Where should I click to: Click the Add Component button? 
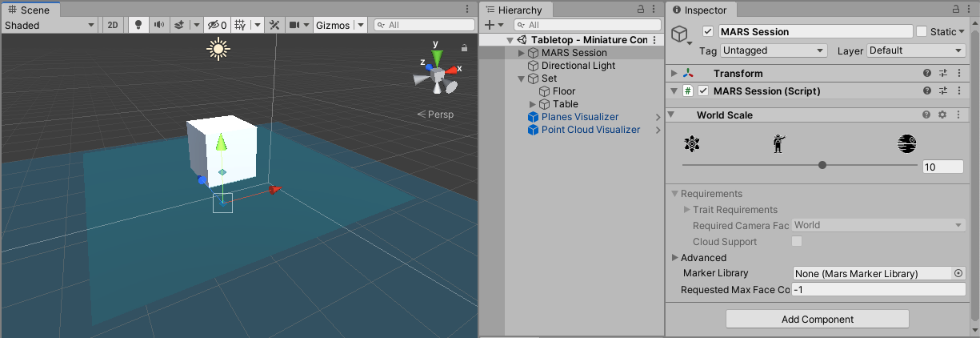click(x=817, y=320)
